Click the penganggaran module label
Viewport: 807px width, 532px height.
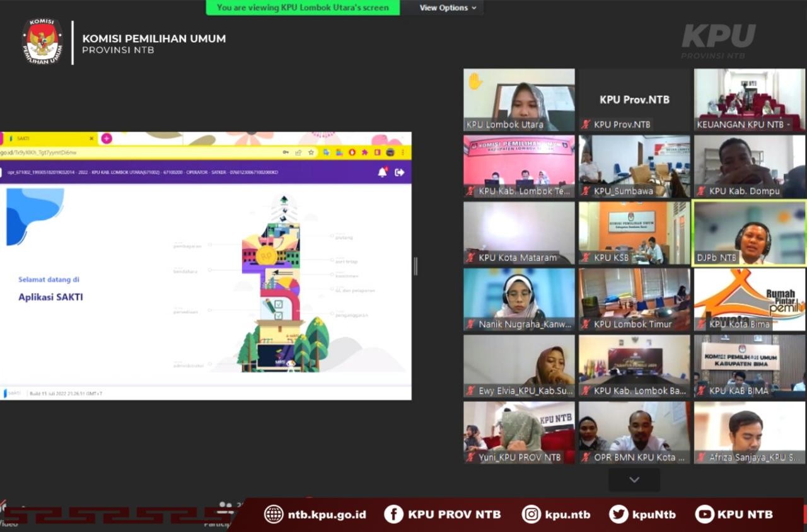(351, 315)
